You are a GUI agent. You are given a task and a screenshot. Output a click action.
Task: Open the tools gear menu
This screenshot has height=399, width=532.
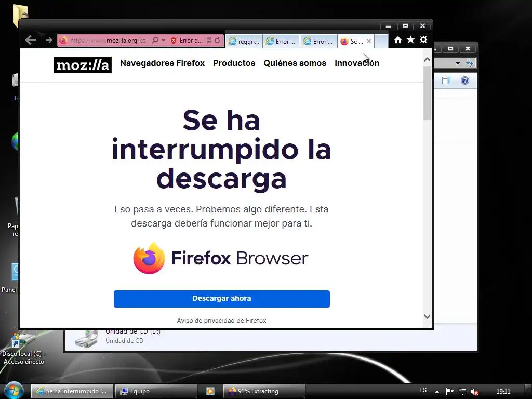click(423, 40)
